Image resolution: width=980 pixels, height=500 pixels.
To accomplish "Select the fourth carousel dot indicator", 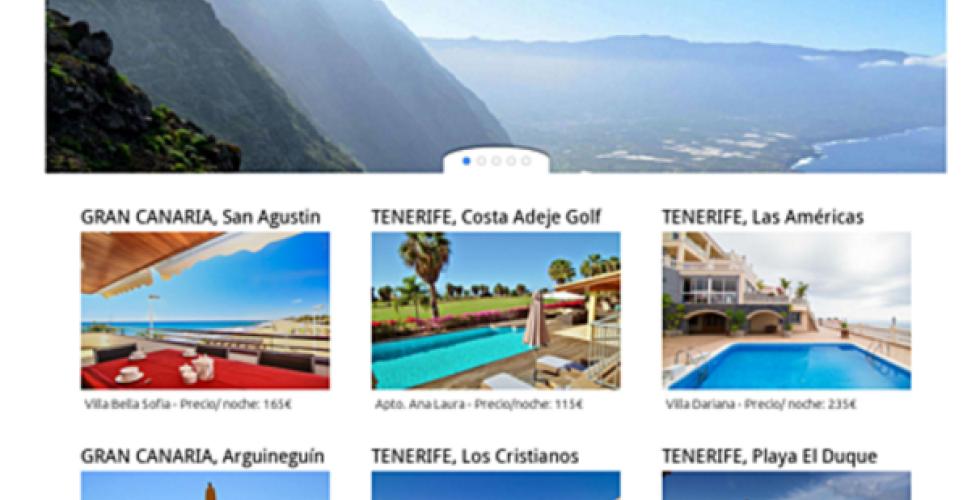I will [x=511, y=161].
